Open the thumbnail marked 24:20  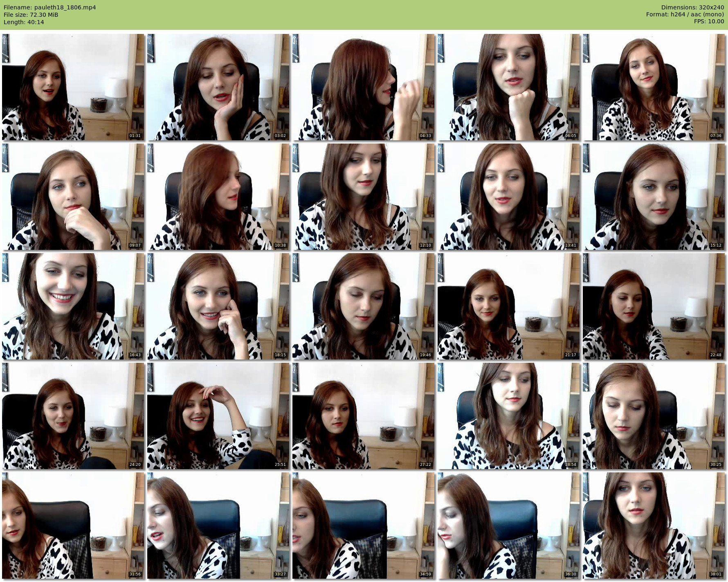(73, 416)
